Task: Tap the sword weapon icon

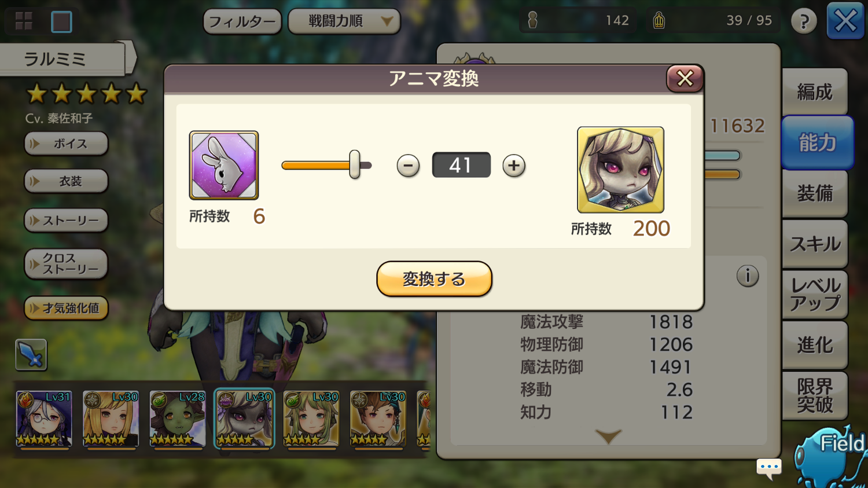Action: (31, 354)
